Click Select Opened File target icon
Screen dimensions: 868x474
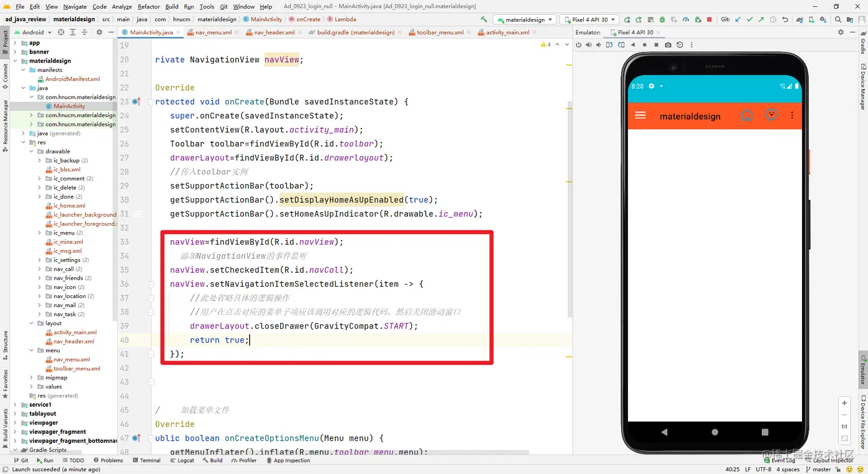pos(61,32)
